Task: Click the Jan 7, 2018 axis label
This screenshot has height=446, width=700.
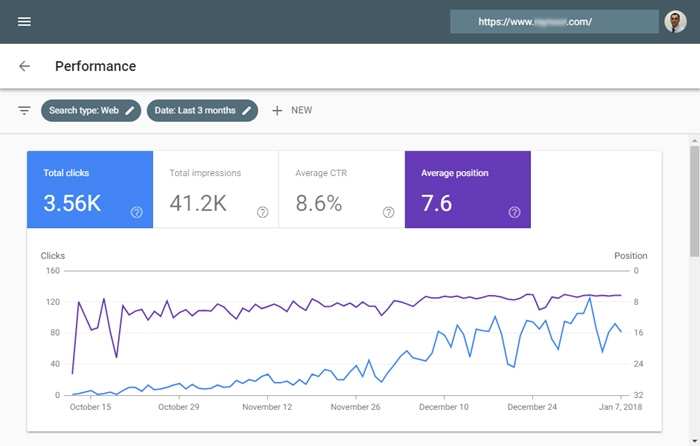Action: click(620, 407)
